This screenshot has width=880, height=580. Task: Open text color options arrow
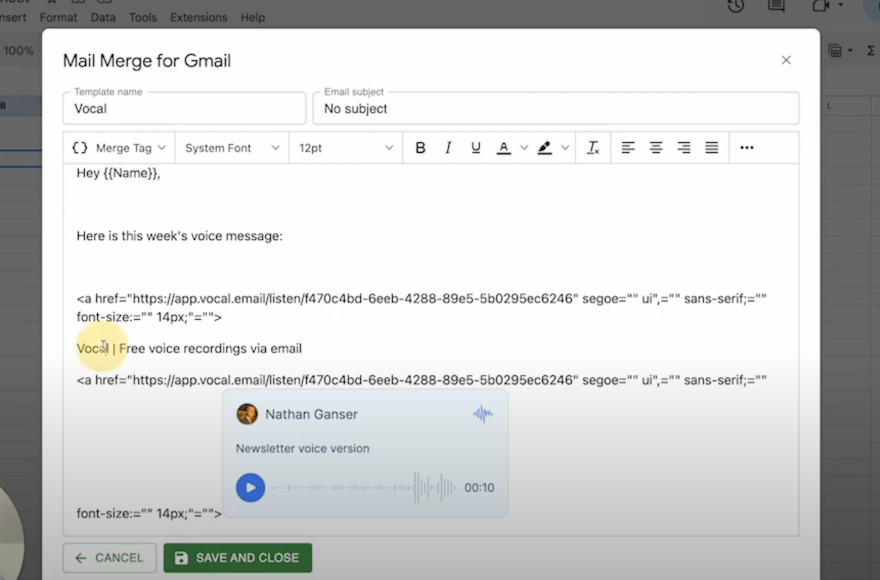click(x=524, y=148)
